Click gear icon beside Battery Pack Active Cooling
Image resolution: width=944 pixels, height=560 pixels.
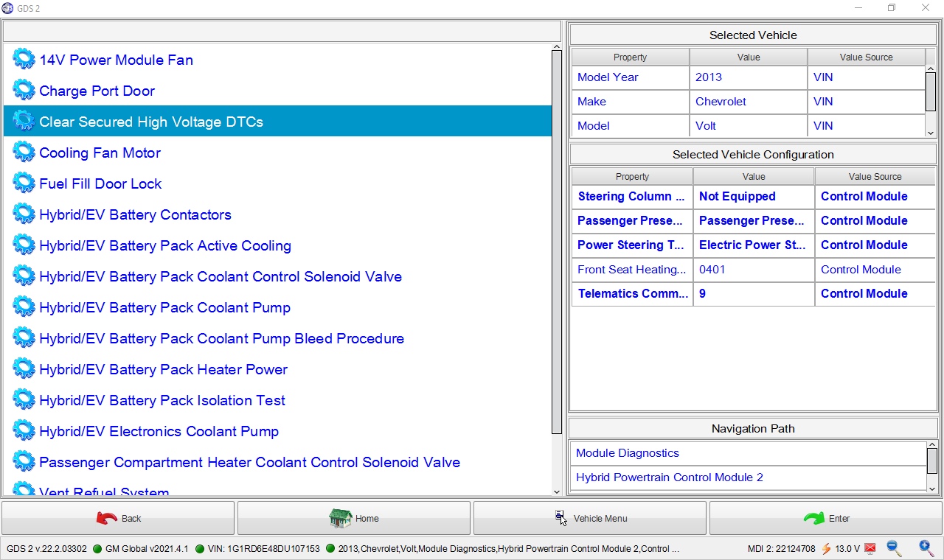tap(24, 245)
